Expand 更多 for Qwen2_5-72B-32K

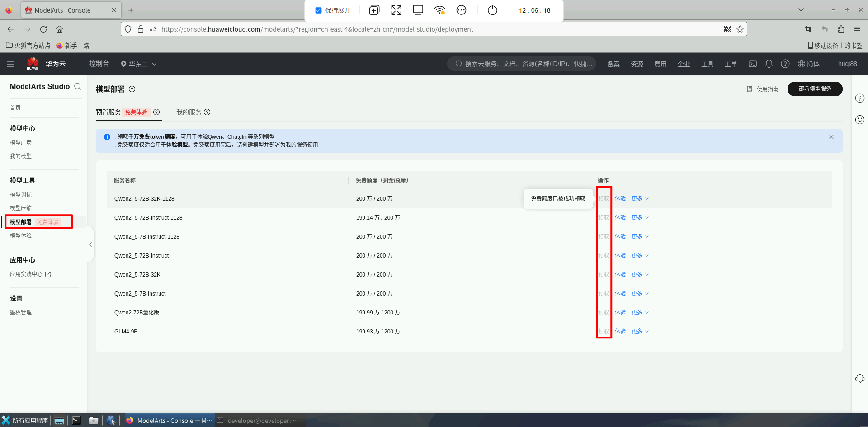(640, 274)
